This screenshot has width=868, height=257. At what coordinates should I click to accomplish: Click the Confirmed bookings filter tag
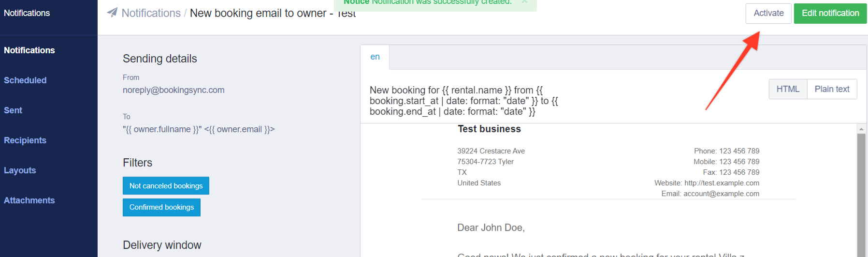[x=161, y=207]
